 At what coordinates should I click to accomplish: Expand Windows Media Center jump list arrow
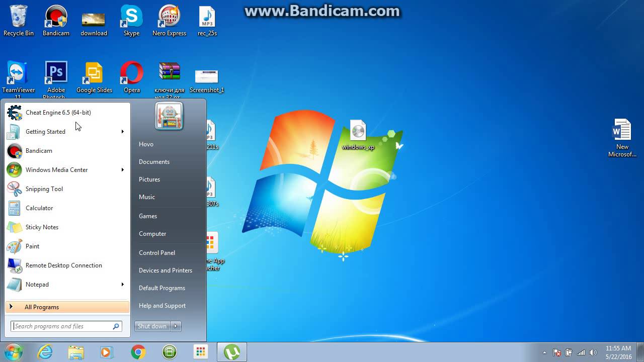click(122, 170)
